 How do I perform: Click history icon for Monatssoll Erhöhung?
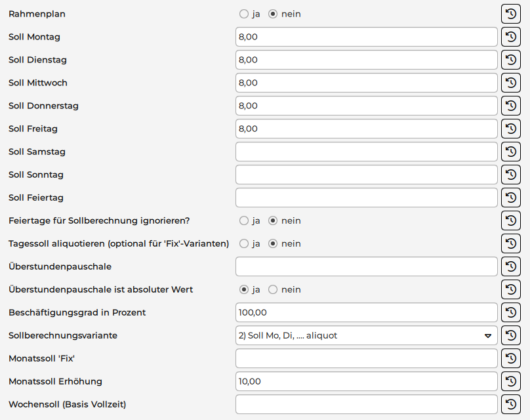(511, 381)
